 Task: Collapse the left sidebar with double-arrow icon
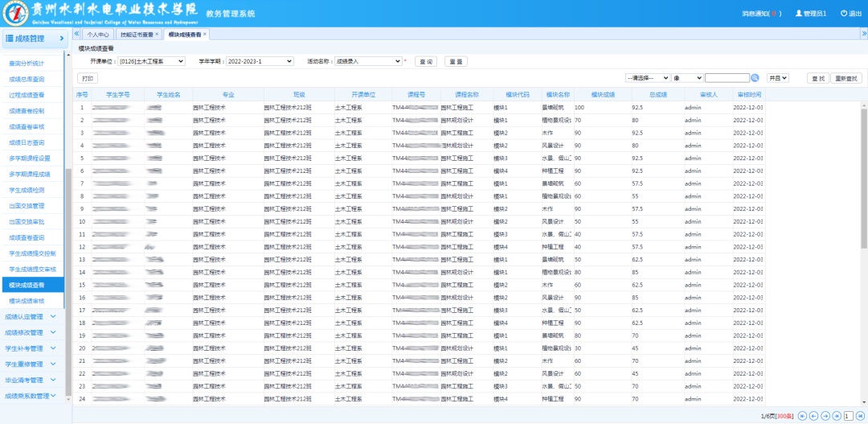76,35
